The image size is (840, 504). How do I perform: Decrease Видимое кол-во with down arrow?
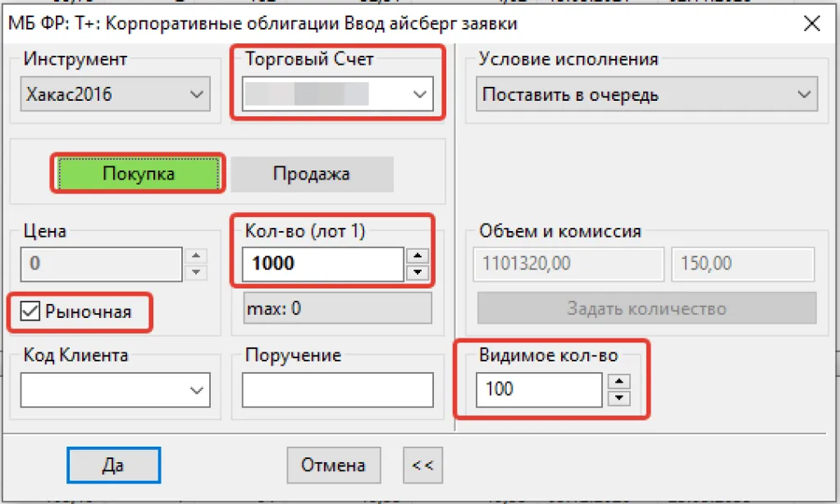tap(622, 397)
